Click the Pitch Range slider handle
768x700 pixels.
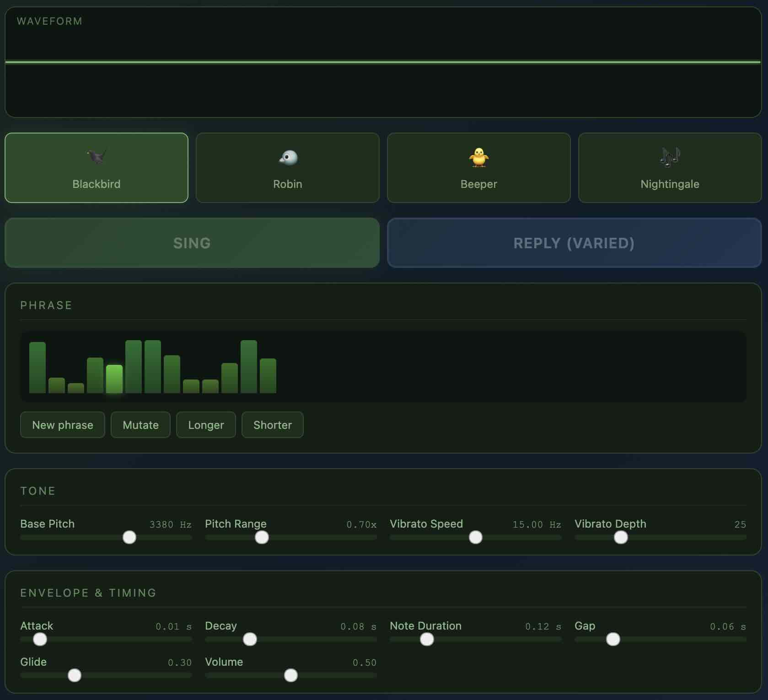point(262,538)
